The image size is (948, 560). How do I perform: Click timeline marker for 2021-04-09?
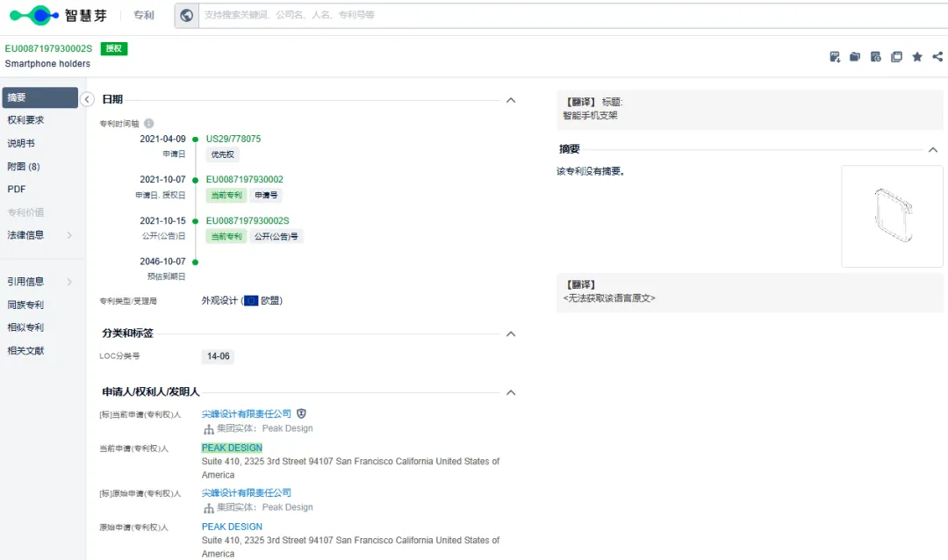[x=195, y=139]
